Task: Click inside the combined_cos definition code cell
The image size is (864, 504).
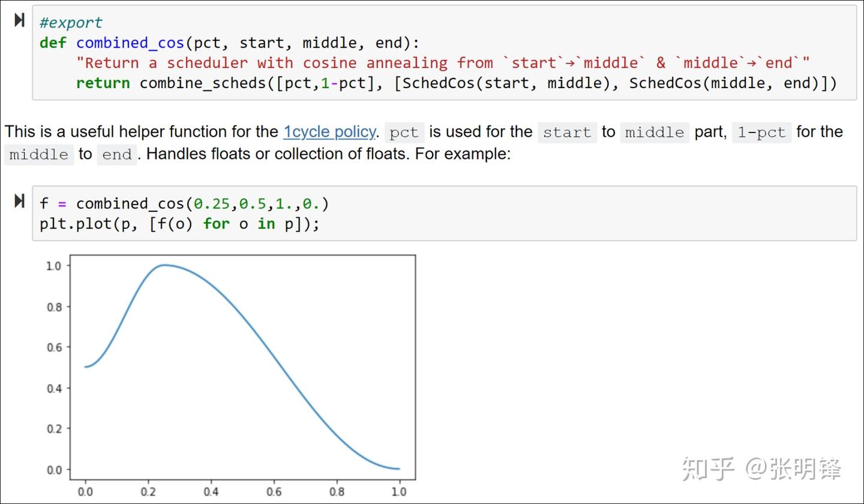Action: (x=444, y=53)
